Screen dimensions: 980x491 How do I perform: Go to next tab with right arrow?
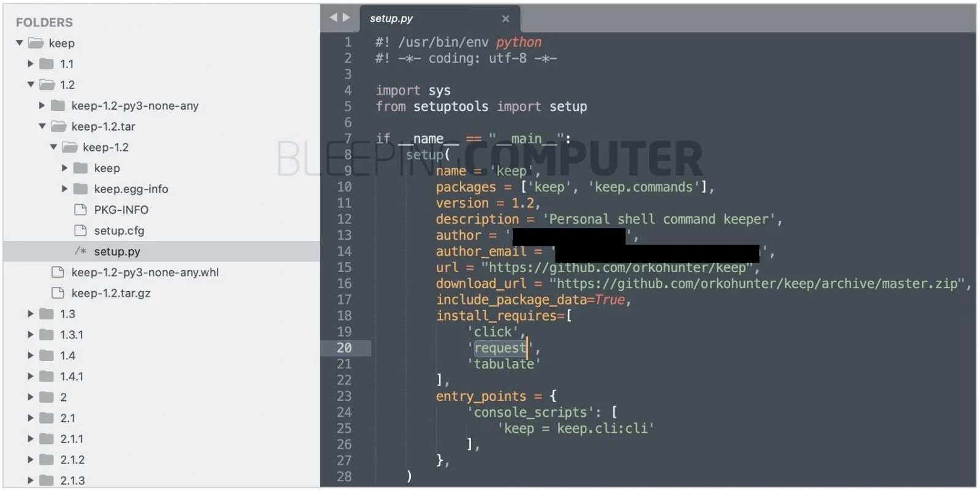(347, 18)
